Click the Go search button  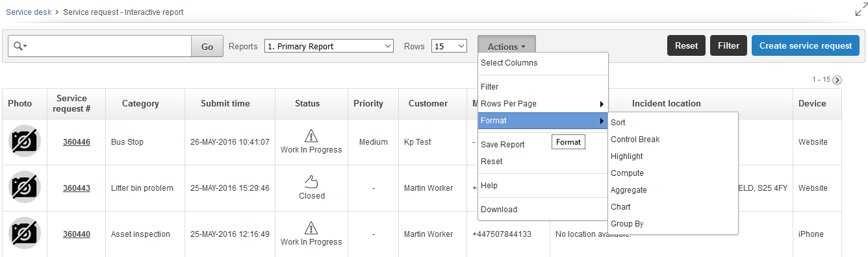pos(207,46)
